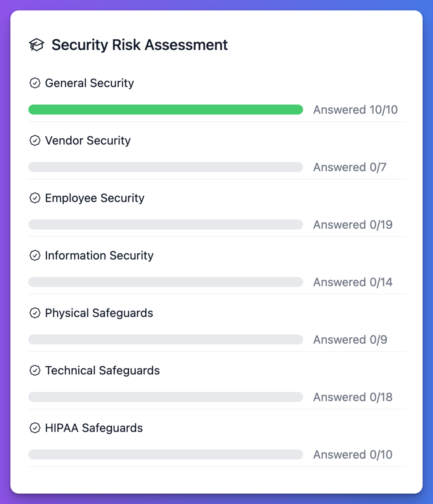Click the Security Risk Assessment heading
The height and width of the screenshot is (504, 433).
(x=139, y=45)
